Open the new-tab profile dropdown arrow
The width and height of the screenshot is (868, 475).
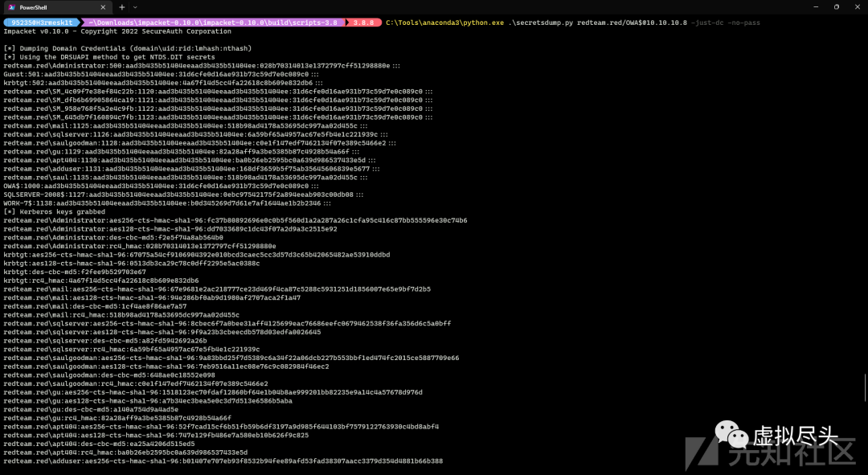135,7
